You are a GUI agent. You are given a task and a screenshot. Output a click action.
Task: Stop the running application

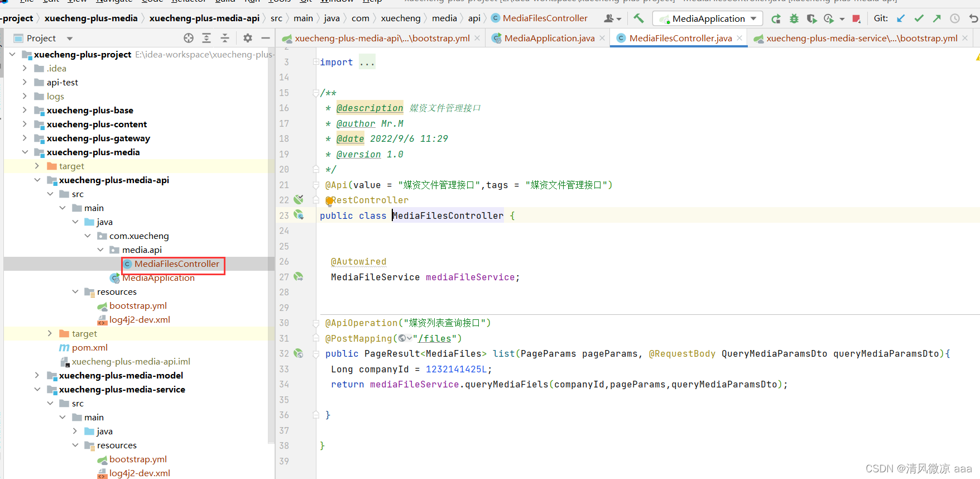point(856,19)
